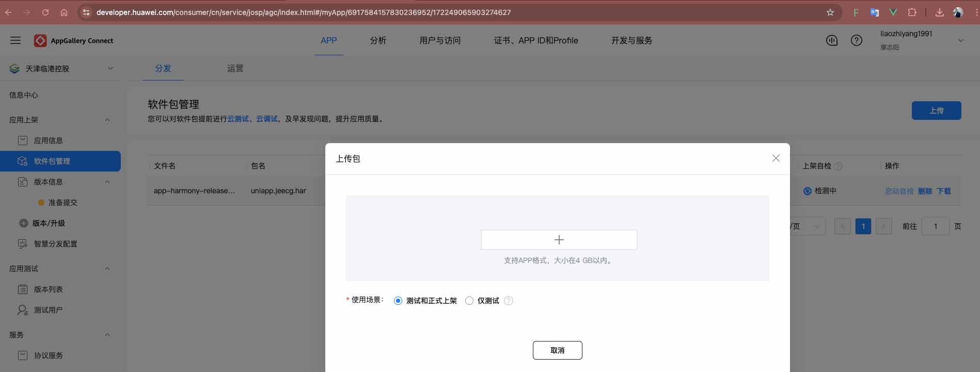Click help icon next to 上架自检 column
Image resolution: width=980 pixels, height=372 pixels.
coord(838,166)
